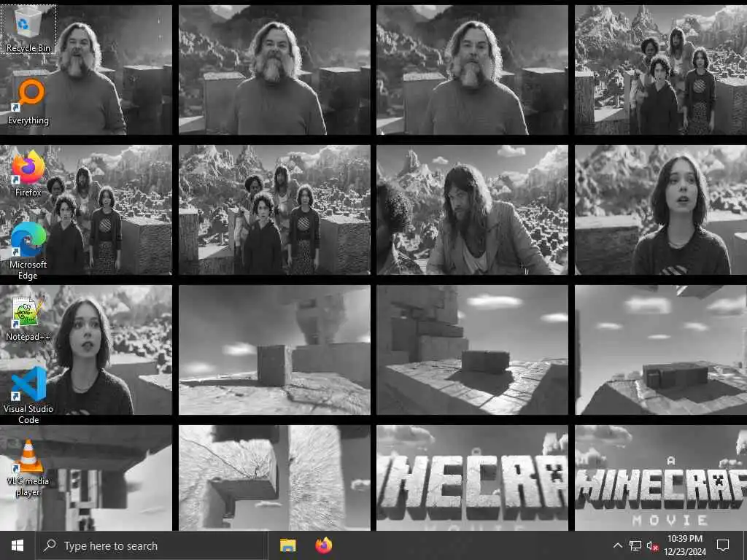Select the Firefox desktop shortcut
Screen dimensions: 747x560
pos(28,174)
